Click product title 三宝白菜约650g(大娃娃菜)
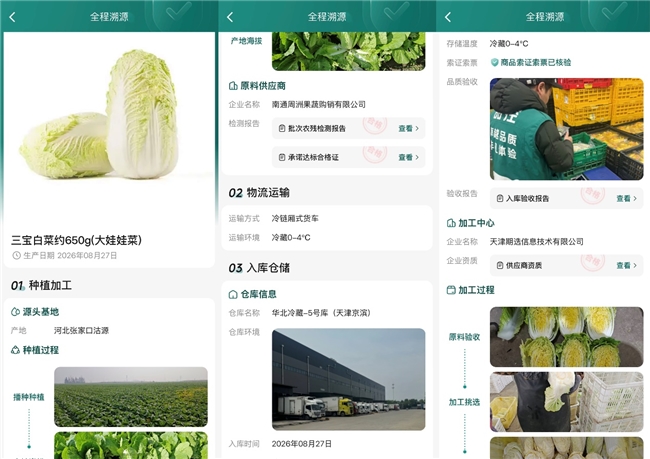 pos(77,240)
